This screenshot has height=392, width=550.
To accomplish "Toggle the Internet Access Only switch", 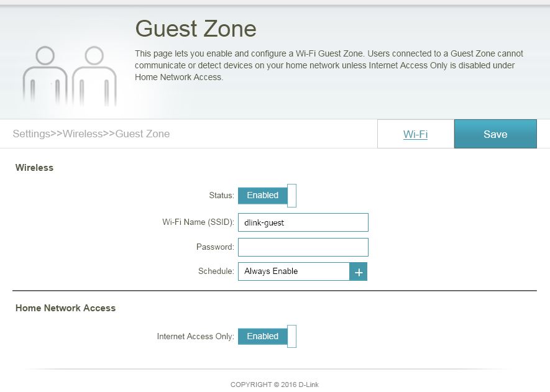I will tap(267, 336).
